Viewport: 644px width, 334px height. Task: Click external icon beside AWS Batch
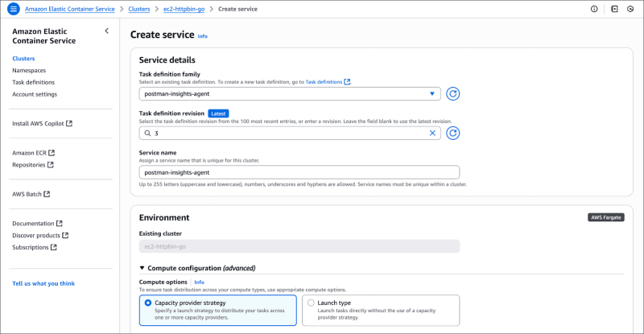click(47, 194)
